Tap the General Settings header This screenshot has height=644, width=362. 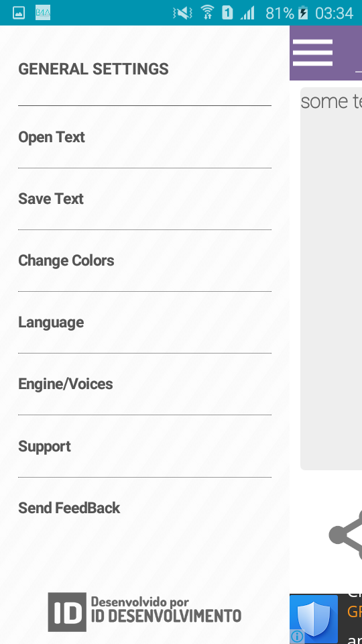click(93, 69)
